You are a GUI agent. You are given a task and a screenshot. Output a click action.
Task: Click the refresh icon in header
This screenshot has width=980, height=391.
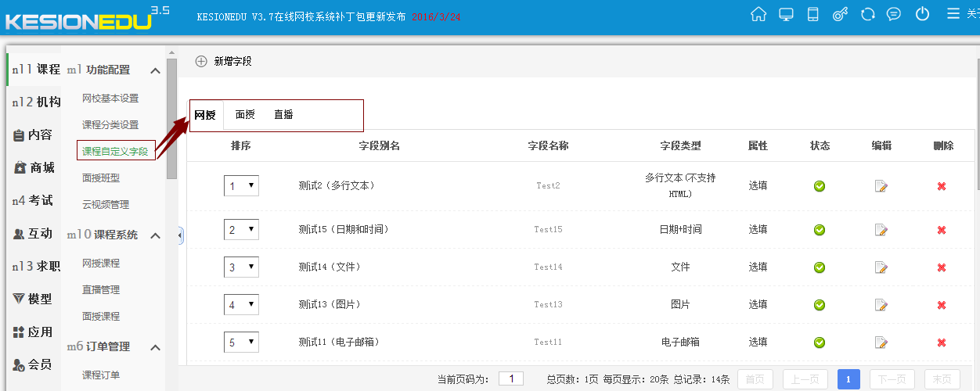[x=867, y=14]
